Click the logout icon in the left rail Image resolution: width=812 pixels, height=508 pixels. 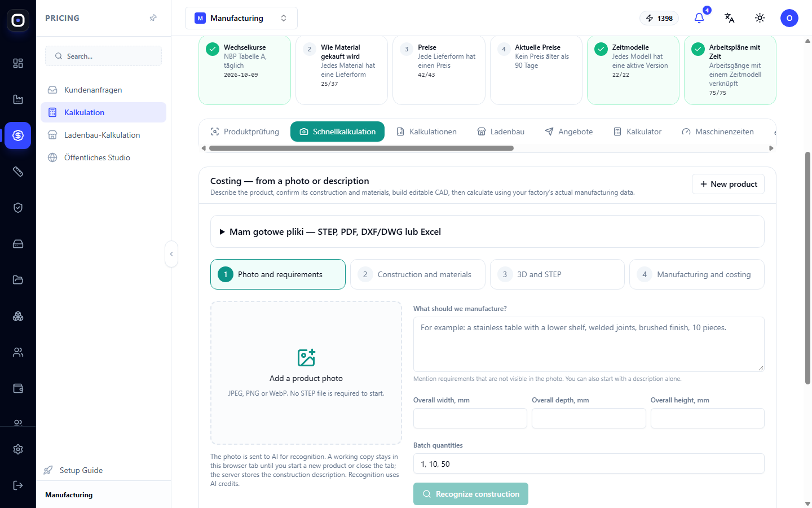[18, 485]
